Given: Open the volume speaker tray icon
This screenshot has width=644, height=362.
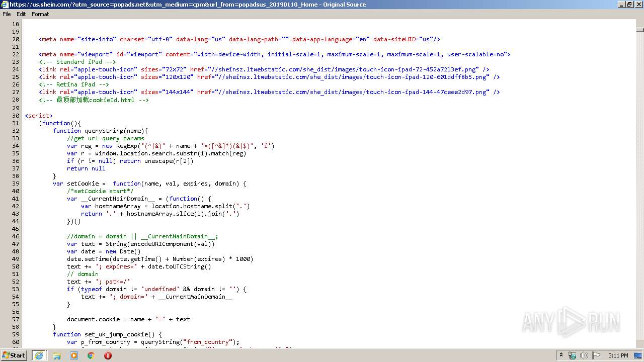Looking at the screenshot, I should point(584,355).
